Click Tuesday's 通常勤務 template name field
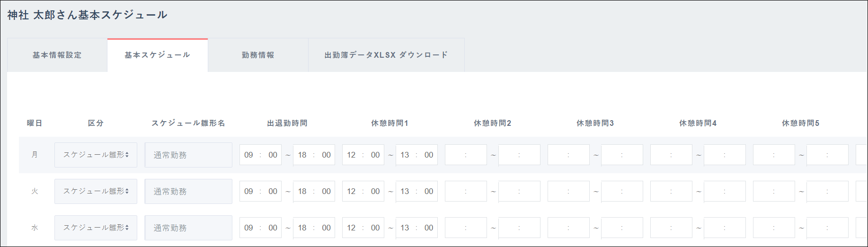868x247 pixels. tap(188, 191)
